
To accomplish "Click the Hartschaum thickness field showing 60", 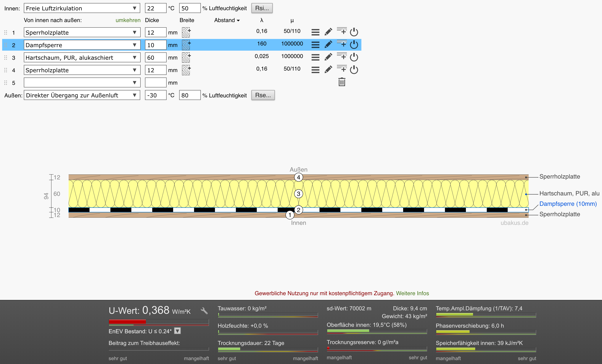I will [x=156, y=57].
